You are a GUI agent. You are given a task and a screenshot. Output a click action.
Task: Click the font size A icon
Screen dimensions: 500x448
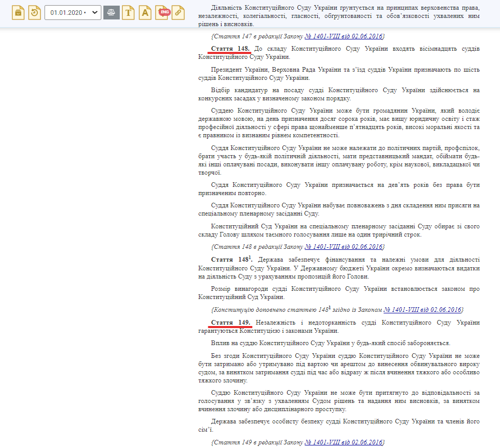(x=145, y=13)
